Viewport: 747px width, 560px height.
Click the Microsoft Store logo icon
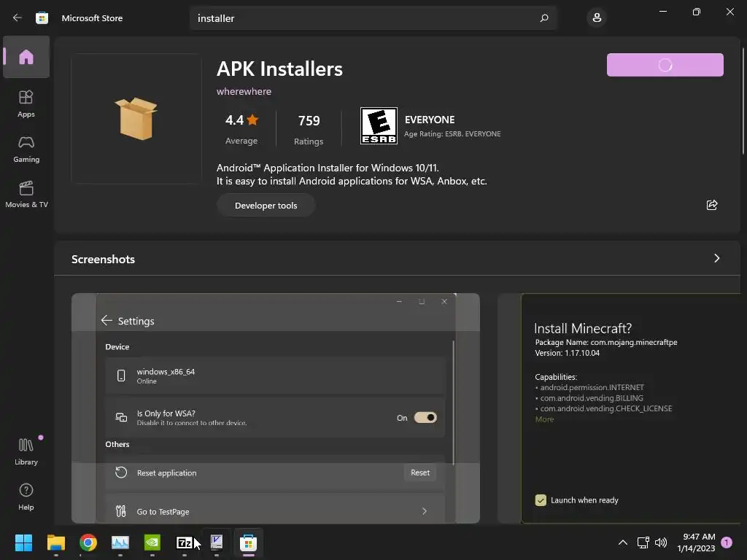click(42, 18)
